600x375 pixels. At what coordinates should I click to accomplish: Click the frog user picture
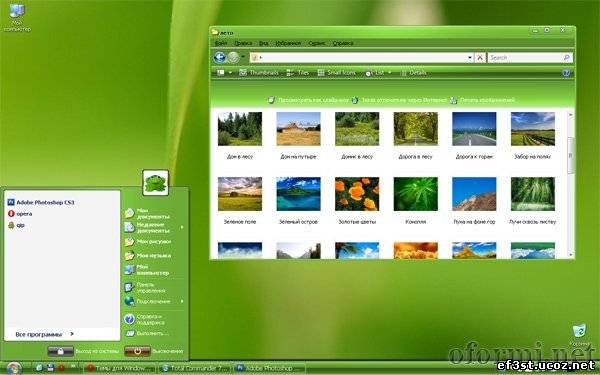click(x=155, y=183)
